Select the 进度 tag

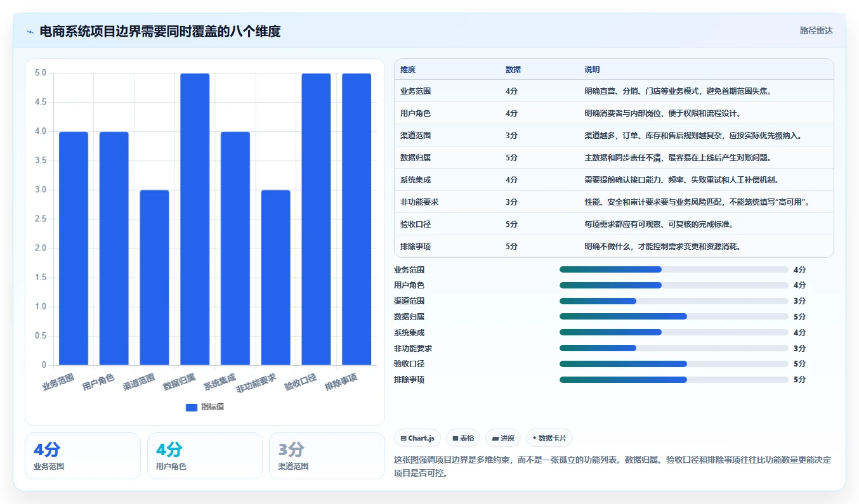[503, 438]
